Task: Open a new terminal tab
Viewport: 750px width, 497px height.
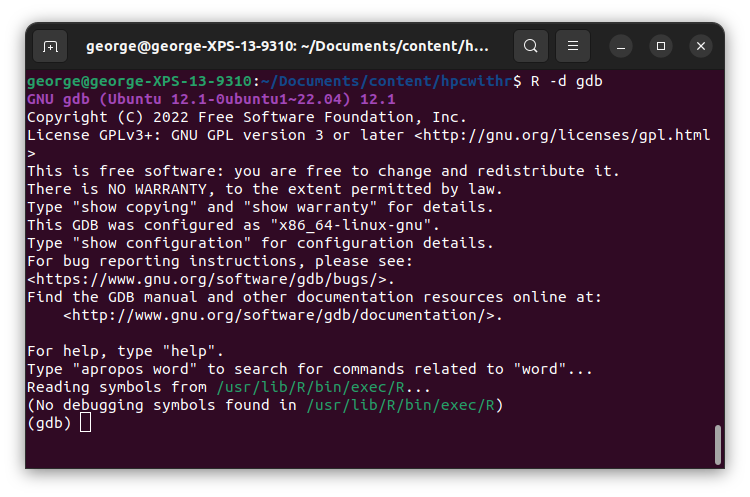Action: (50, 46)
